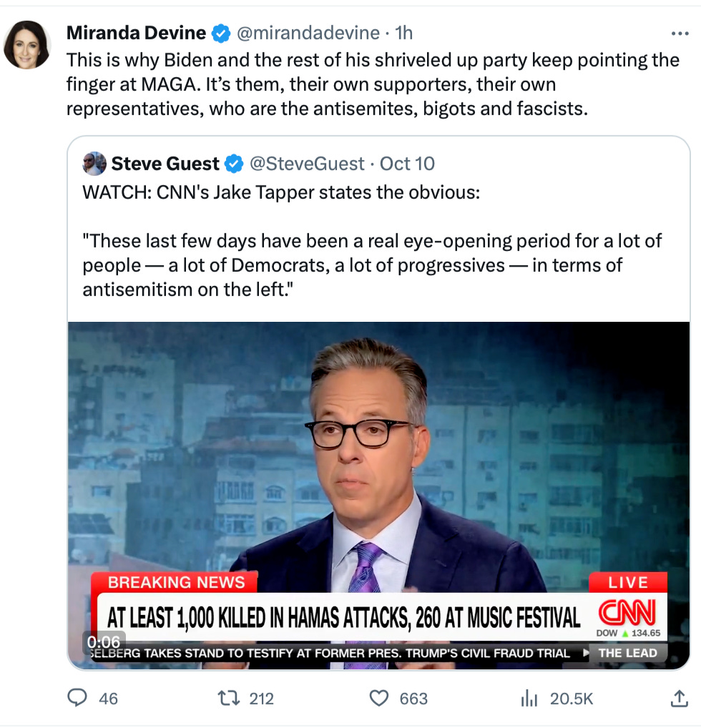Click the Miranda Devine display name
The height and width of the screenshot is (728, 701).
click(136, 33)
